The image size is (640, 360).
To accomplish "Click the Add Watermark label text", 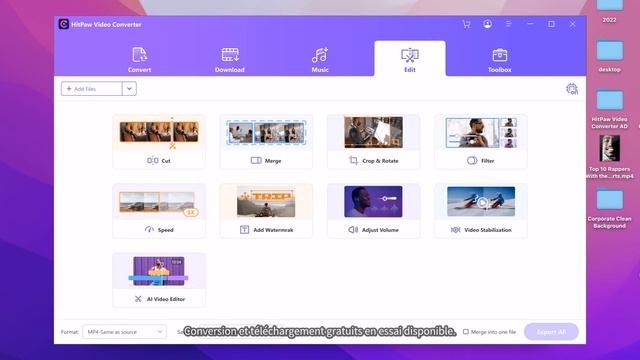I will [273, 230].
